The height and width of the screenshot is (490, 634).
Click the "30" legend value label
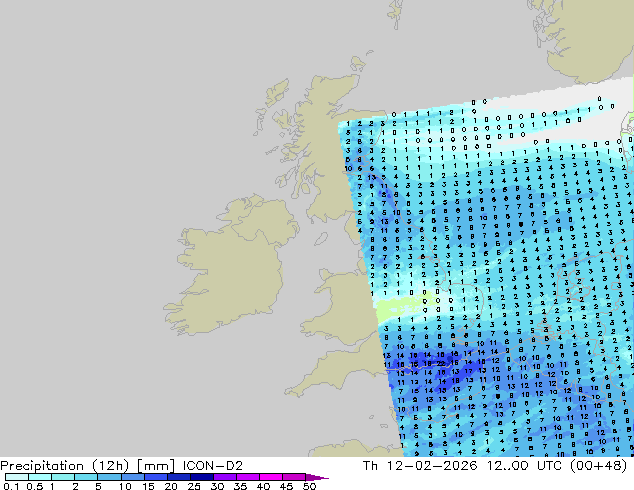click(217, 486)
